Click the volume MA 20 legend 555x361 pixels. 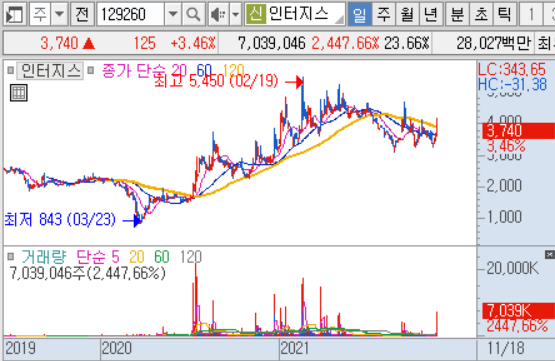[137, 257]
